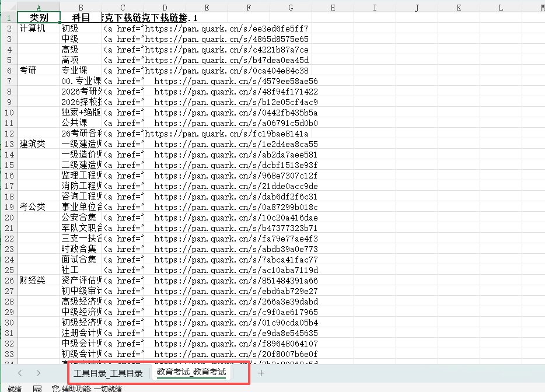This screenshot has width=545, height=392.
Task: Click the next sheet navigation arrow
Action: point(39,373)
